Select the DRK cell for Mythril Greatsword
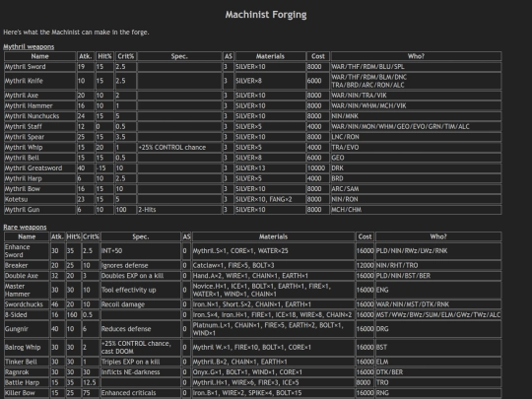The height and width of the screenshot is (399, 532). pyautogui.click(x=416, y=168)
